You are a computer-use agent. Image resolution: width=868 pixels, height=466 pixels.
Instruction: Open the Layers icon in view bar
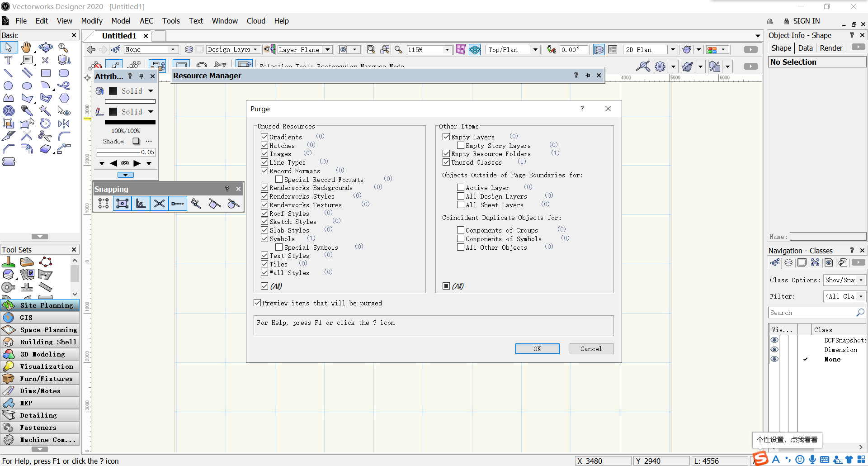click(x=189, y=49)
